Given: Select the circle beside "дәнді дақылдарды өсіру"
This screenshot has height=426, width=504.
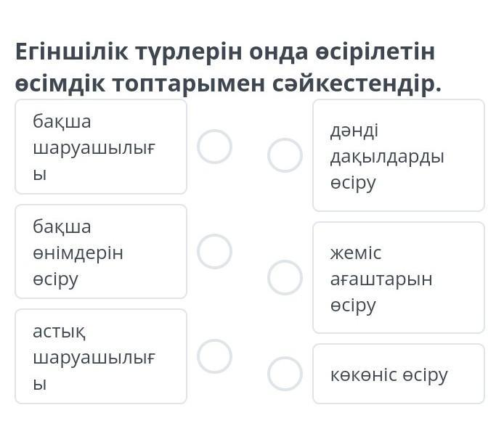Looking at the screenshot, I should pyautogui.click(x=285, y=155).
